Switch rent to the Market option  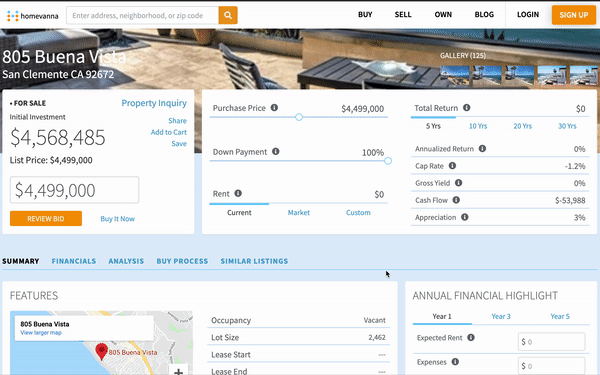(298, 212)
